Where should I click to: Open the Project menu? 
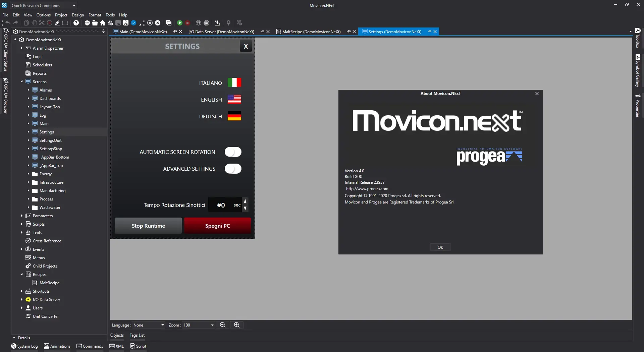pos(61,15)
